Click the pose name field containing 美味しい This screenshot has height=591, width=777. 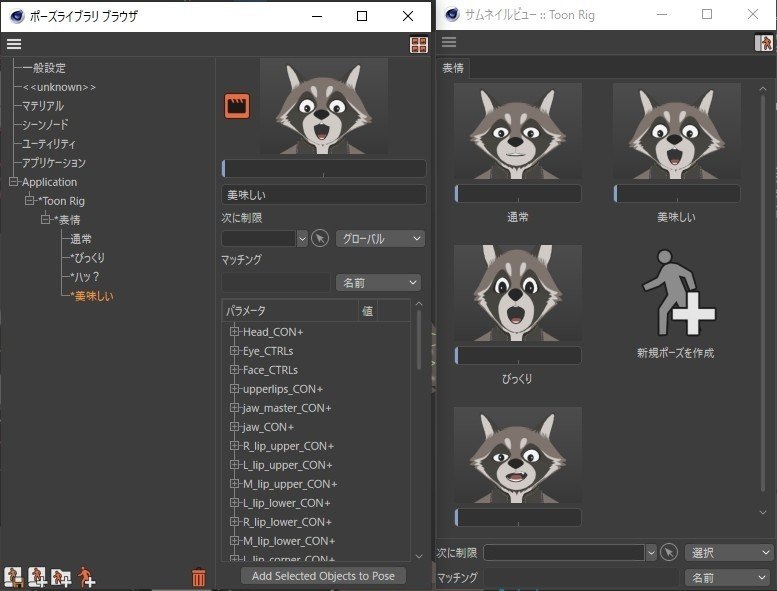tap(324, 195)
